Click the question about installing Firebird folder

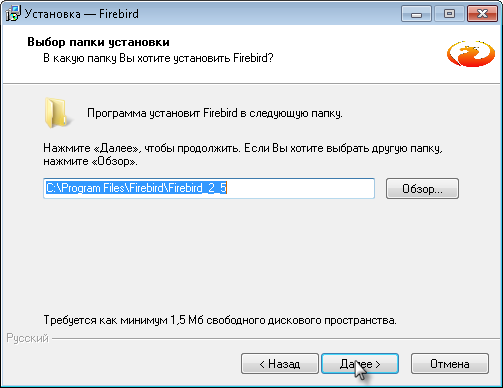[x=158, y=58]
